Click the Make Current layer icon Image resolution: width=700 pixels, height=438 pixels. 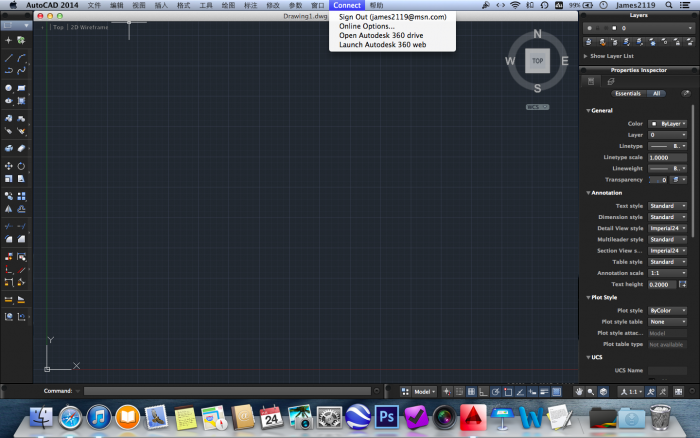point(588,42)
